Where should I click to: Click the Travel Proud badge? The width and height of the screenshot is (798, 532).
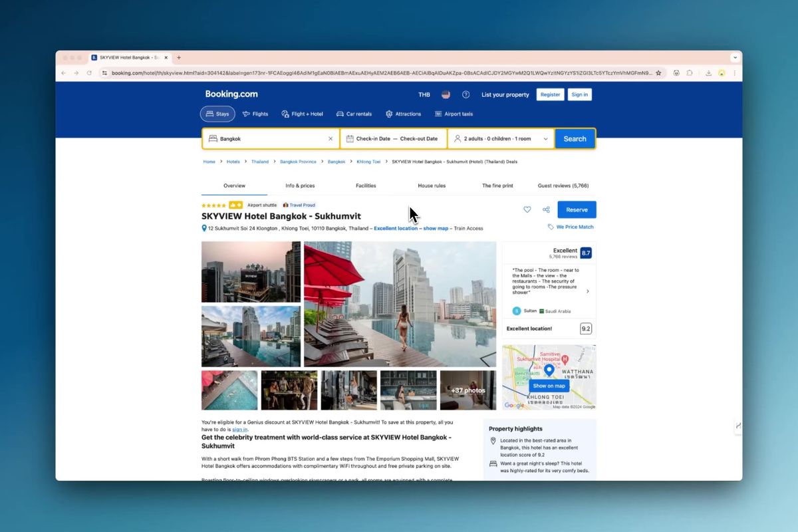tap(299, 205)
